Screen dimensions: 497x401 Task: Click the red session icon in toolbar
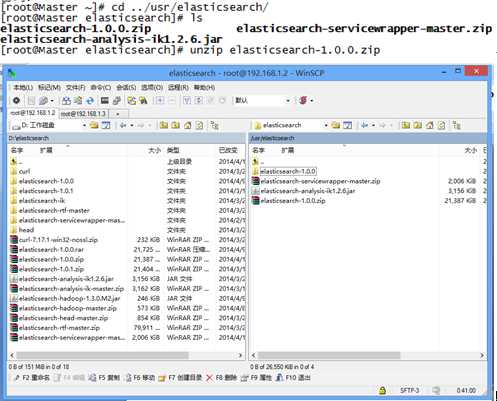pyautogui.click(x=303, y=100)
